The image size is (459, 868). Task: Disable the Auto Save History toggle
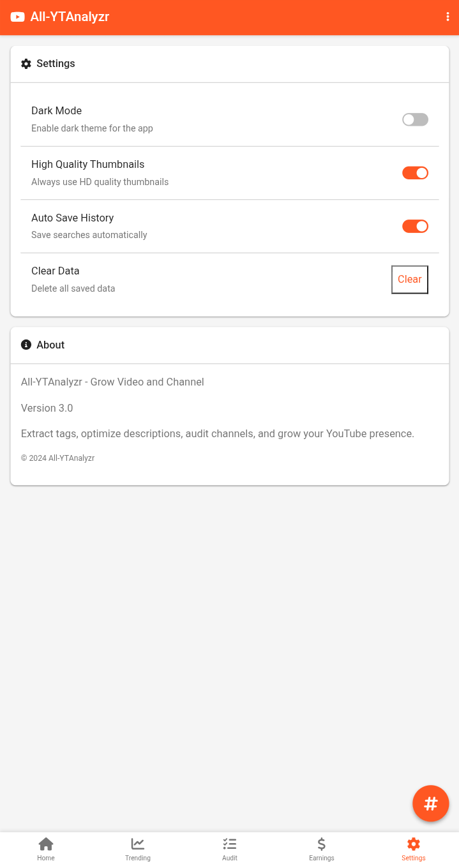pyautogui.click(x=415, y=226)
